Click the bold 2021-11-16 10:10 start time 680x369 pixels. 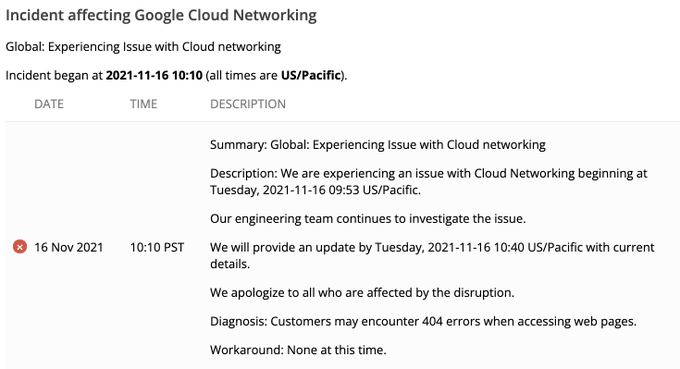154,75
